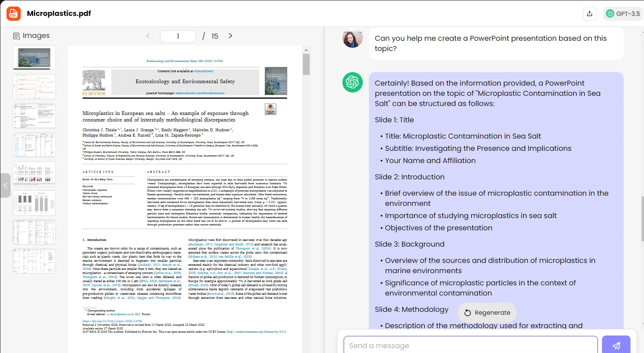Click the share/upload icon button
Screen dimensions: 644x353
click(x=589, y=13)
